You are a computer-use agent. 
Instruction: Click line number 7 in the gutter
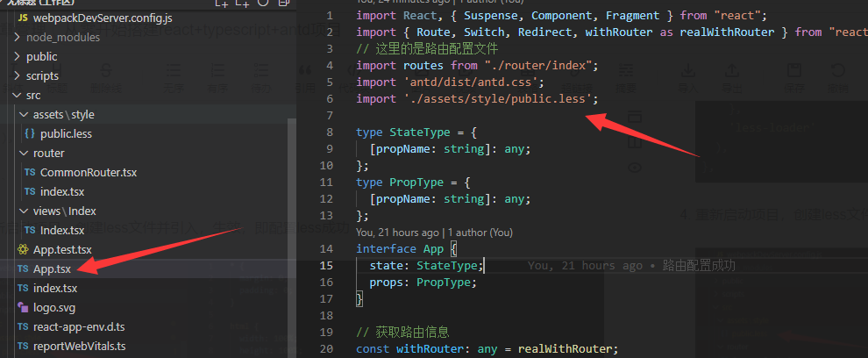[330, 116]
